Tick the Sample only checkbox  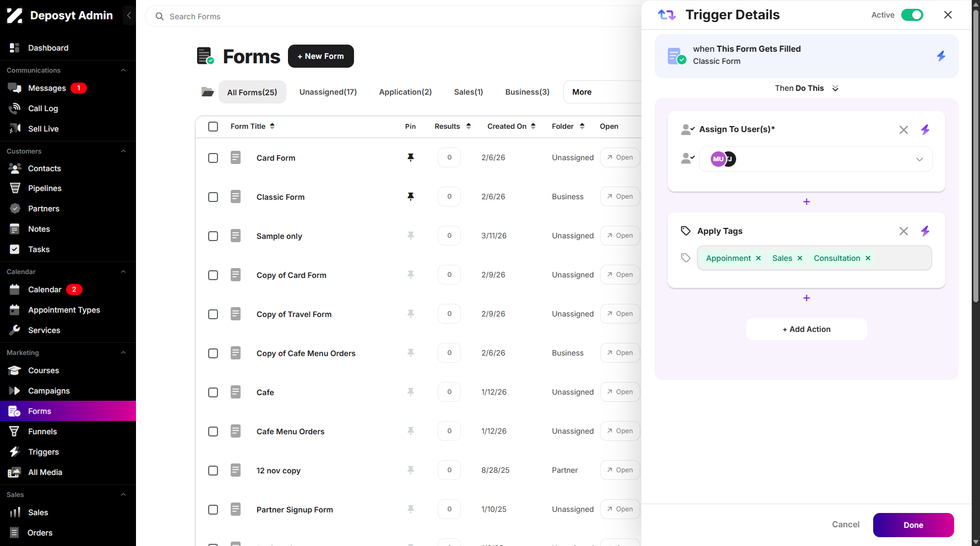click(213, 236)
